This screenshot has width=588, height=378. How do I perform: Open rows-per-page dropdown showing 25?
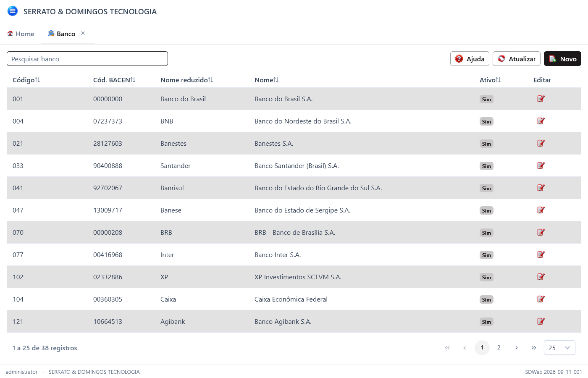[559, 348]
